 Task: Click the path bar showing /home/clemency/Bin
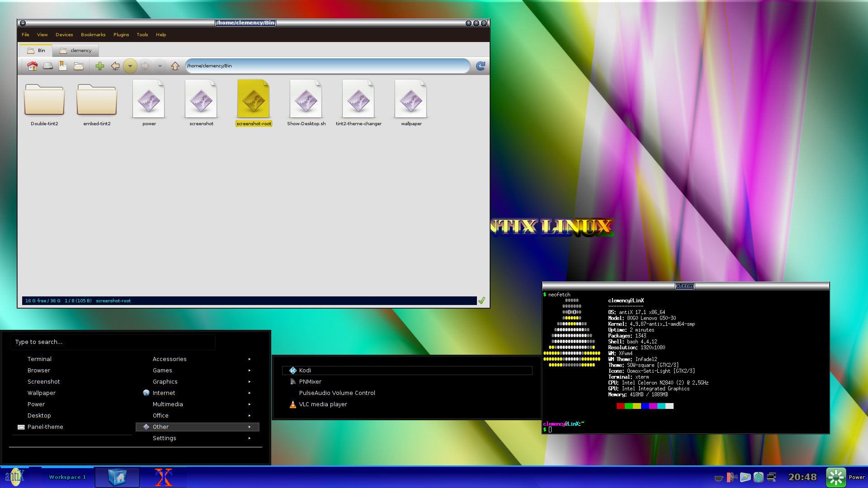327,66
